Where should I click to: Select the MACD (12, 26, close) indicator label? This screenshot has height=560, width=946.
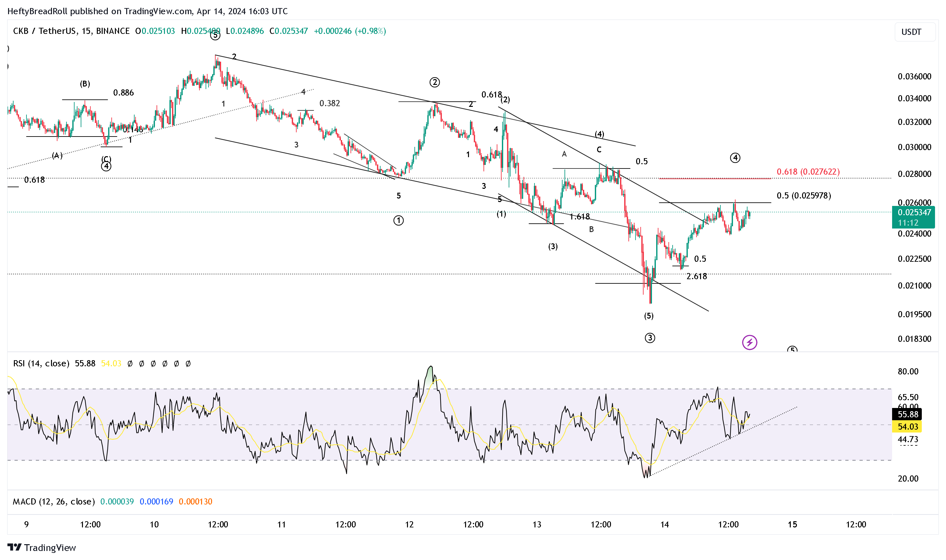(x=54, y=502)
